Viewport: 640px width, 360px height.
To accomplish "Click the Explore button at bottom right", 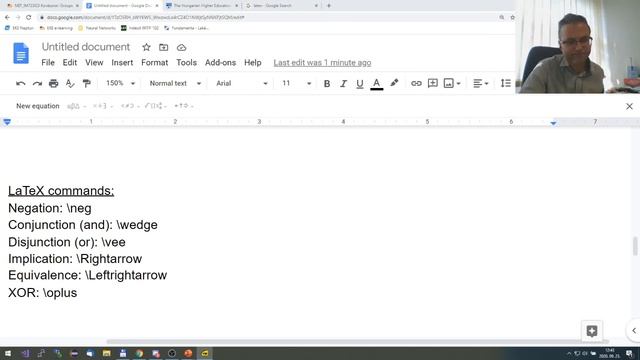I will pyautogui.click(x=592, y=331).
